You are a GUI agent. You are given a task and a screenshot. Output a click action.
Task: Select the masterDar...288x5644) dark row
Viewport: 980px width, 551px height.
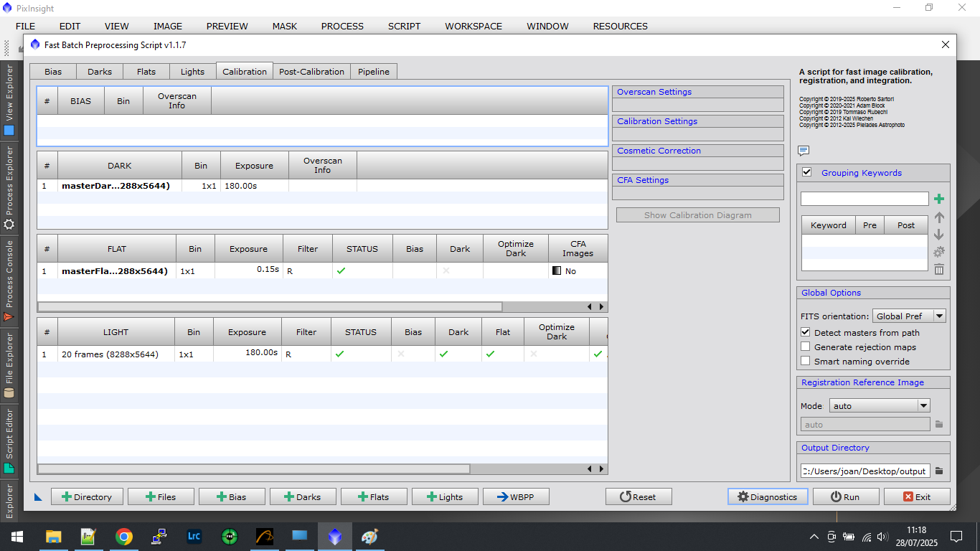pos(322,186)
